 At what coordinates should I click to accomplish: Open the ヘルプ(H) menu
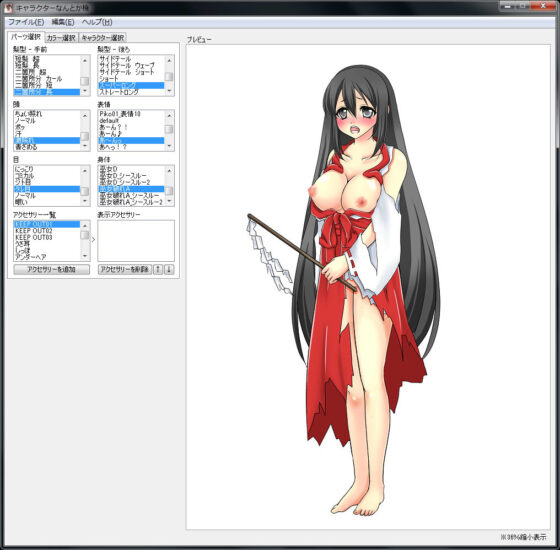click(x=97, y=22)
